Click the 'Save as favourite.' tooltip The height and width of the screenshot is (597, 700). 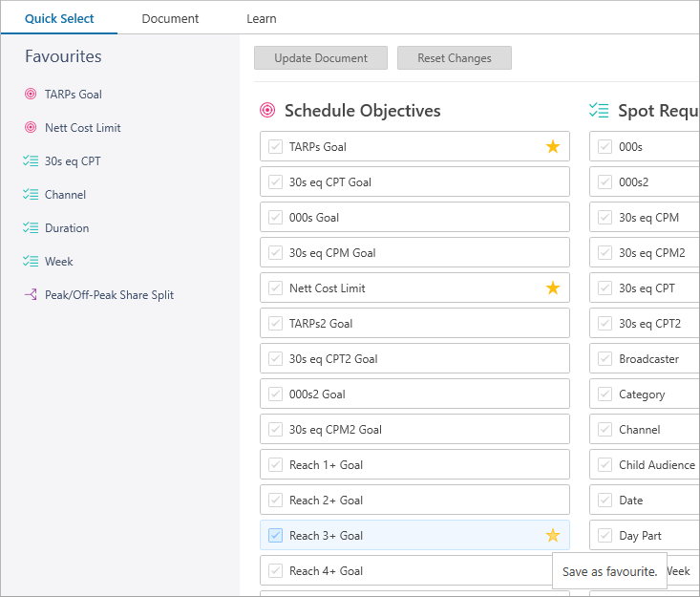coord(609,571)
